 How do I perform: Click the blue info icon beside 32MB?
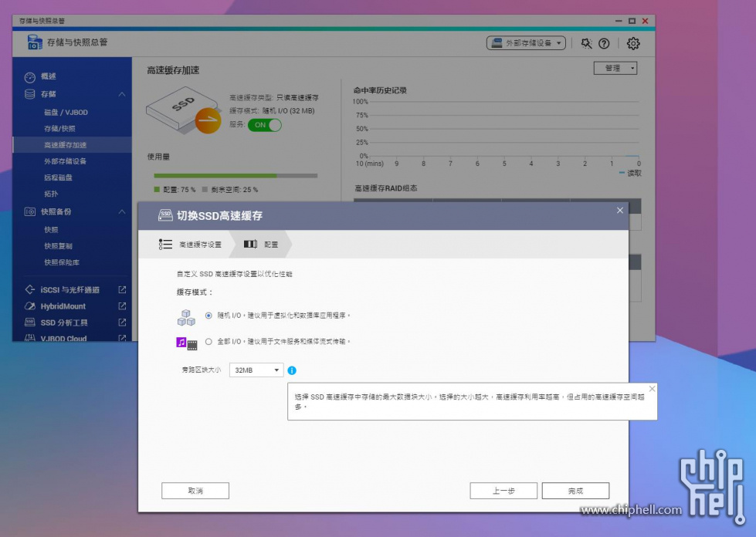pos(292,370)
